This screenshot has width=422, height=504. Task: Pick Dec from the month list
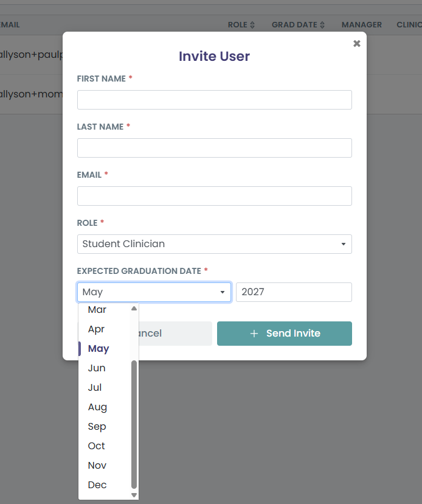tap(105, 485)
